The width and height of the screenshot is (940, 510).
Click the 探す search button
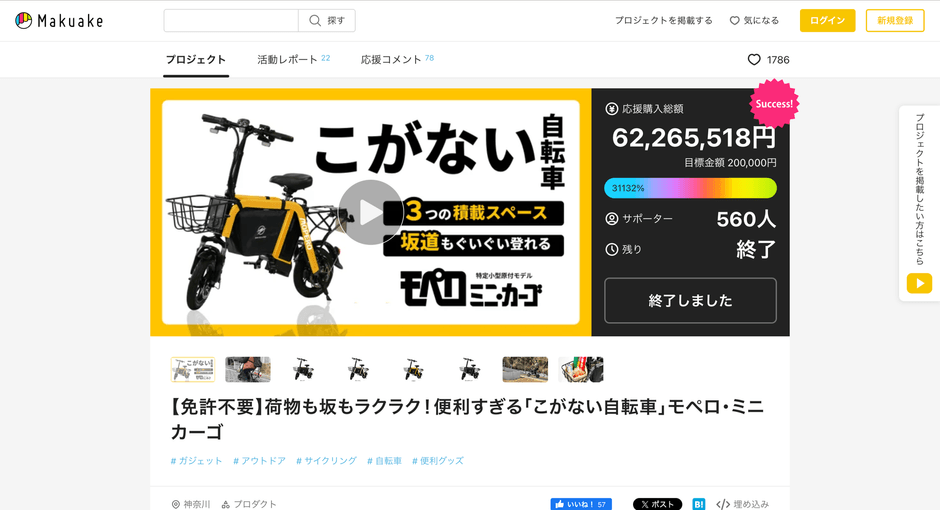point(327,21)
